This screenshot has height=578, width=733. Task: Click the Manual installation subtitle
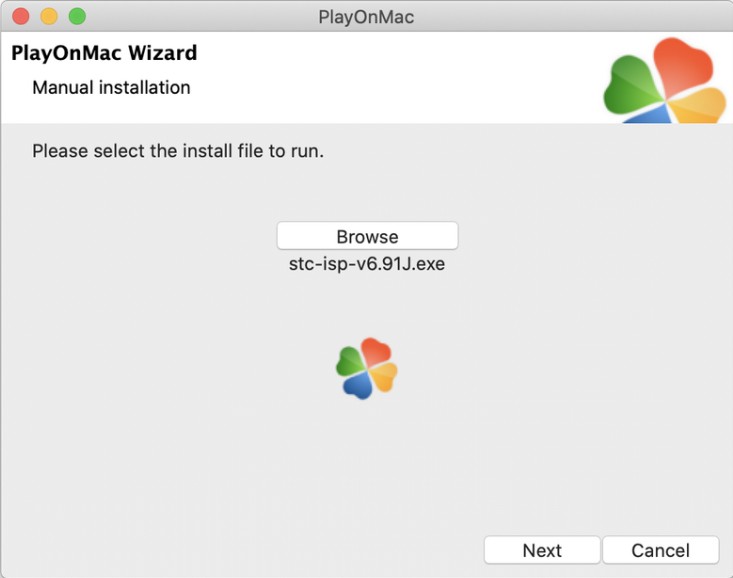[x=111, y=87]
